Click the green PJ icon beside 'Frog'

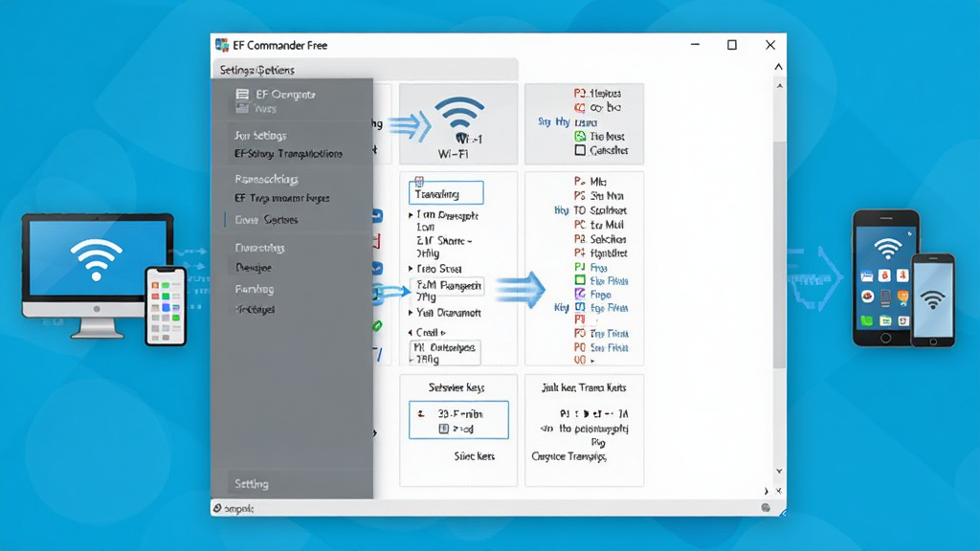click(x=580, y=268)
